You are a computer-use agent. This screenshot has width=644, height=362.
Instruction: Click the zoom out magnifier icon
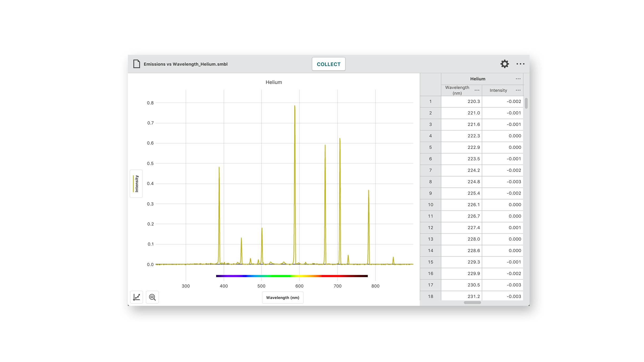click(x=152, y=297)
